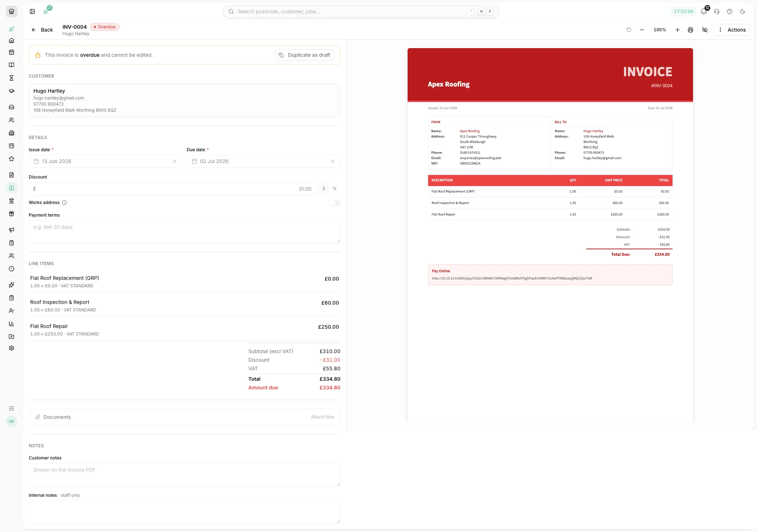Image resolution: width=757 pixels, height=532 pixels.
Task: Click the star sidebar icon
Action: click(x=12, y=159)
